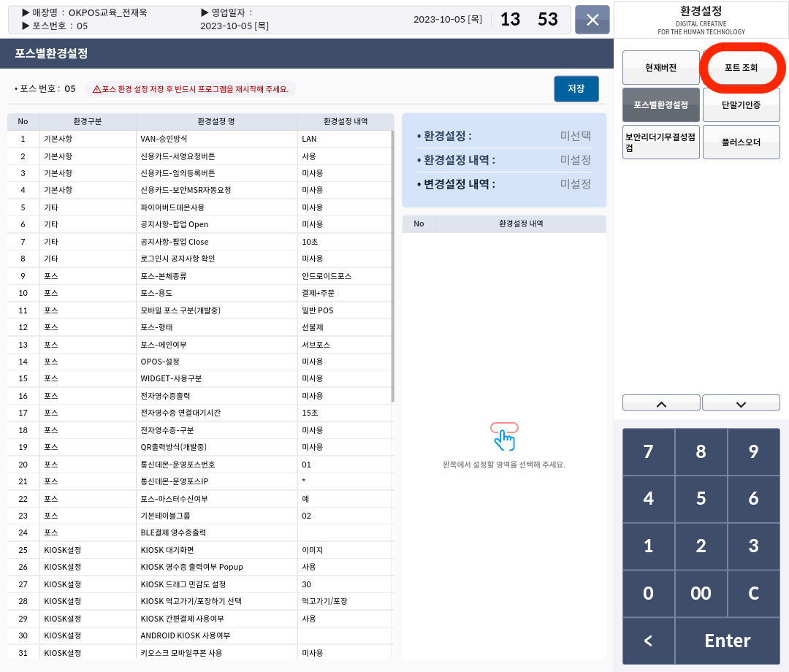Open 보안리더기무결성점검 option
This screenshot has height=672, width=789.
660,142
